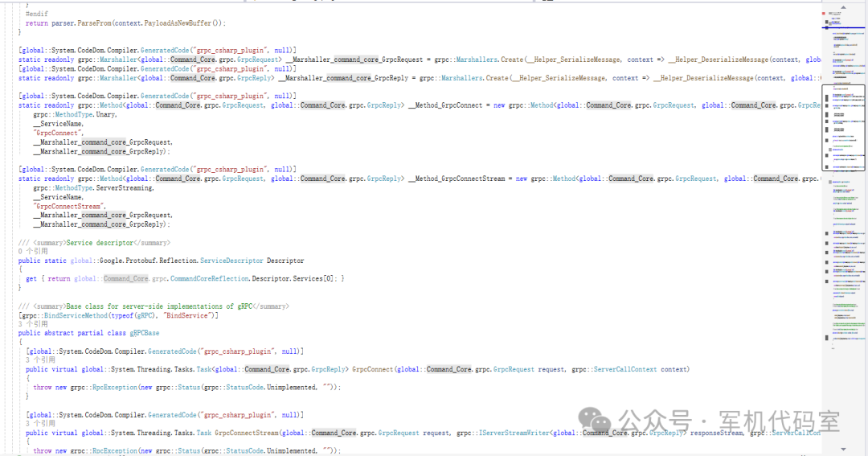Click the scroll-up arrow of the editor scrollbar
Image resolution: width=868 pixels, height=456 pixels.
[843, 7]
